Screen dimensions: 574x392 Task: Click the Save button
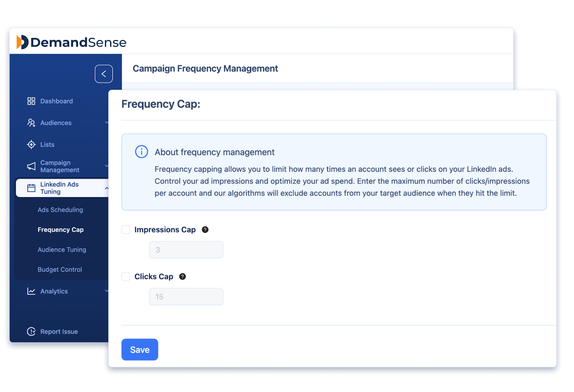[x=140, y=350]
